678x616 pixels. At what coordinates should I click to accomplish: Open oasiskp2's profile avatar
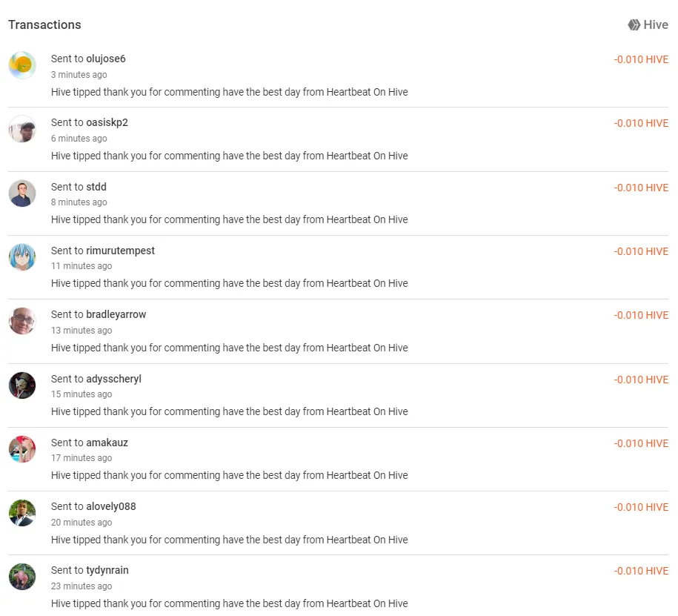(22, 129)
